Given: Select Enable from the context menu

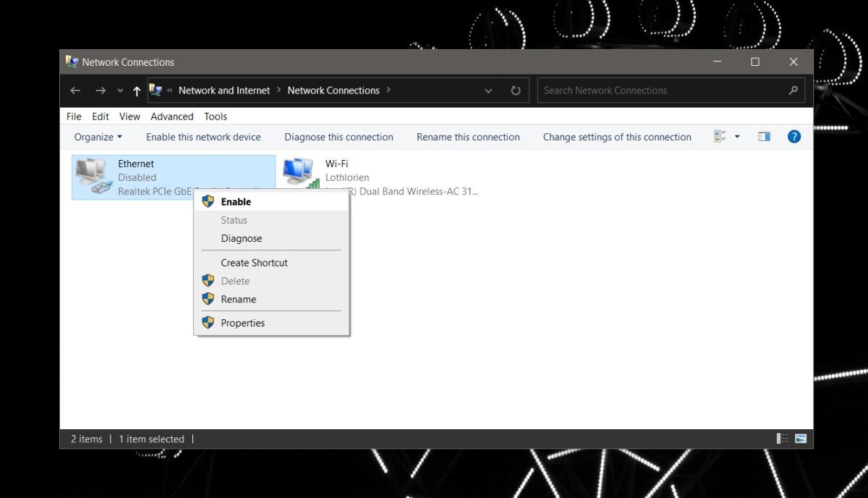Looking at the screenshot, I should pyautogui.click(x=237, y=201).
